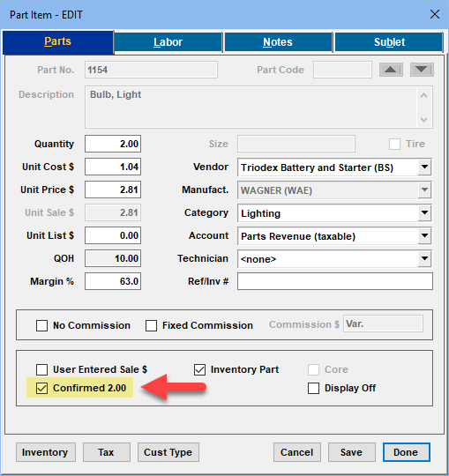Enable the No Commission checkbox
Viewport: 449px width, 476px height.
[x=42, y=325]
